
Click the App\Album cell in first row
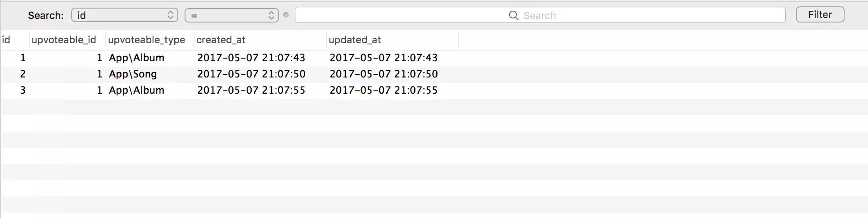136,58
